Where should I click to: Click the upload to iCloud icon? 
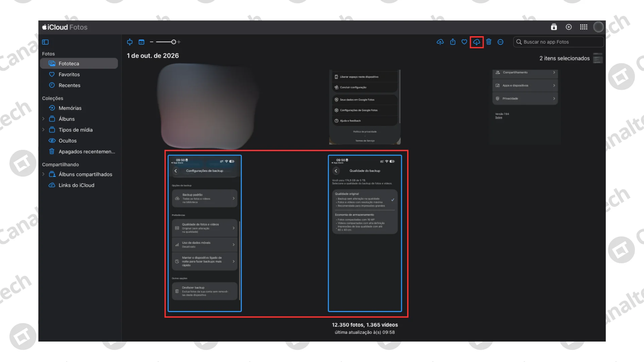440,42
